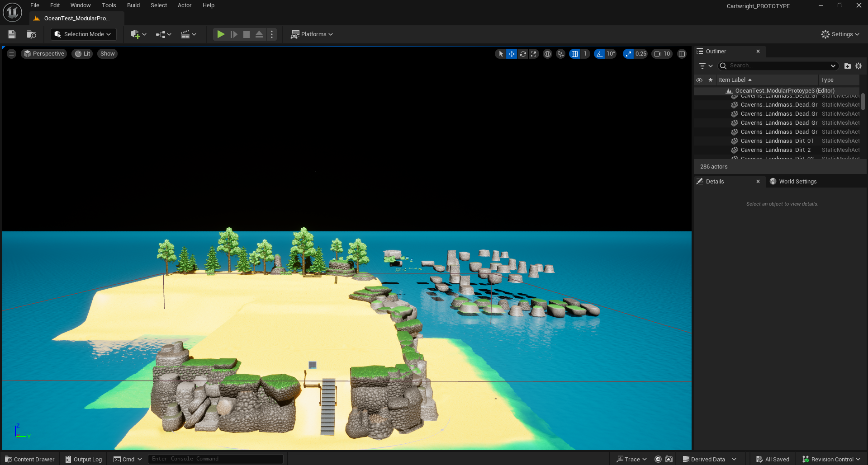Activate the Rotate gizmo tool
Viewport: 868px width, 465px height.
pos(523,54)
